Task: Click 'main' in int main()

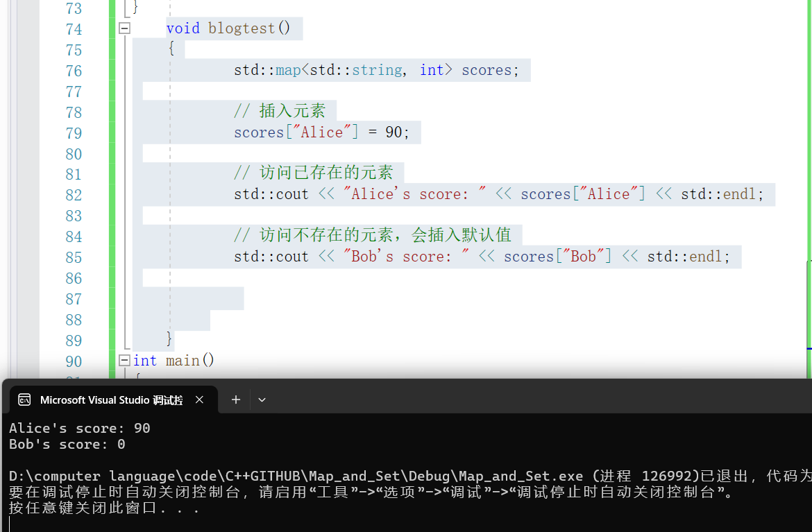Action: (183, 360)
